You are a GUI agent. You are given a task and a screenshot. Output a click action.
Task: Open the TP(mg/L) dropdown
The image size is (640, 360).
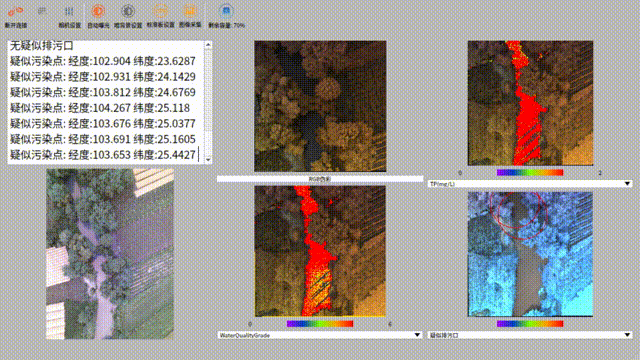pos(530,184)
